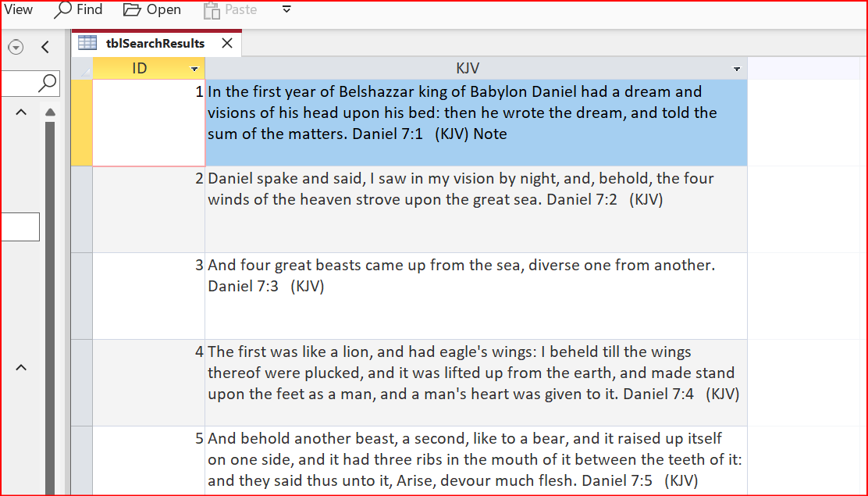This screenshot has width=868, height=496.
Task: Select row 5 using its record selector
Action: [82, 461]
